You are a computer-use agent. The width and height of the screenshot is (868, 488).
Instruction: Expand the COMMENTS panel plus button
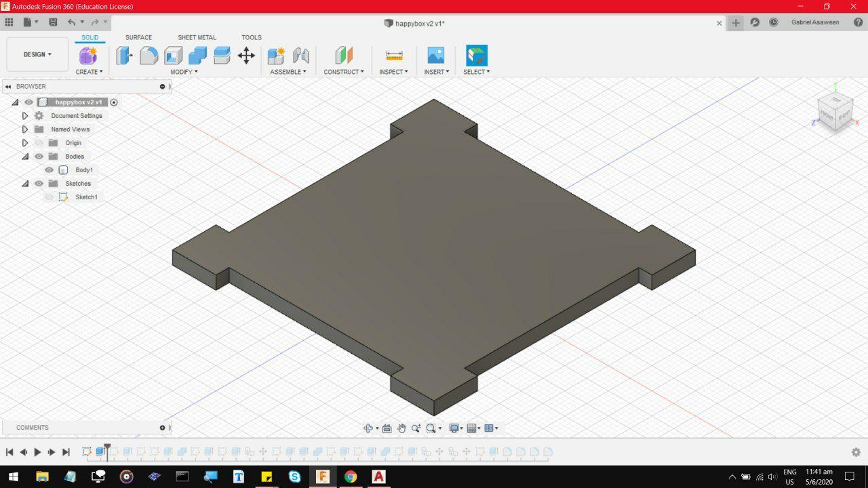[162, 428]
